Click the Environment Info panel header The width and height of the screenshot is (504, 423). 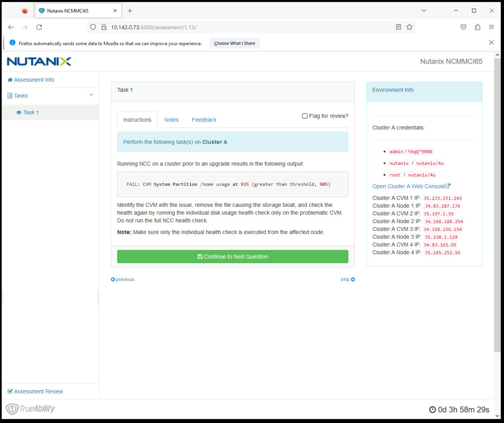click(x=424, y=92)
